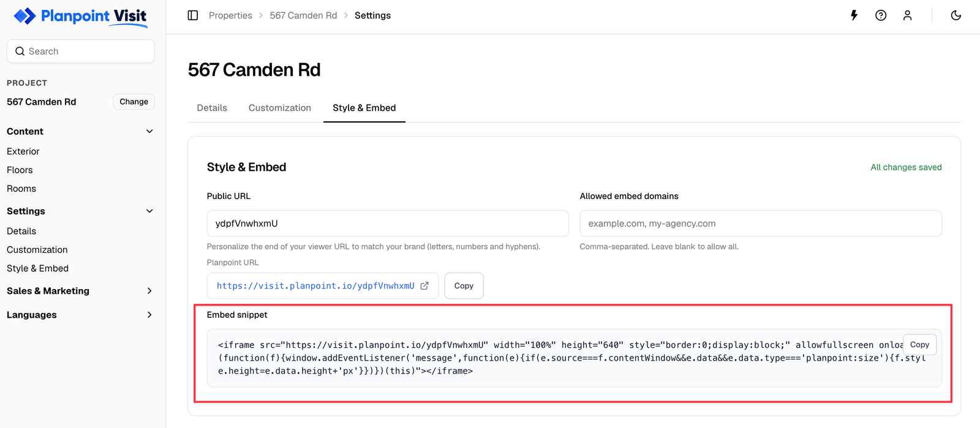Viewport: 980px width, 428px height.
Task: Open Rooms in the sidebar
Action: pyautogui.click(x=21, y=189)
